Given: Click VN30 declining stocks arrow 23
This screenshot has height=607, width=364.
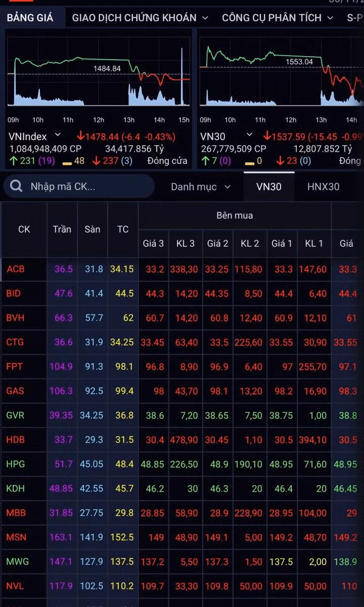Looking at the screenshot, I should pyautogui.click(x=286, y=161).
